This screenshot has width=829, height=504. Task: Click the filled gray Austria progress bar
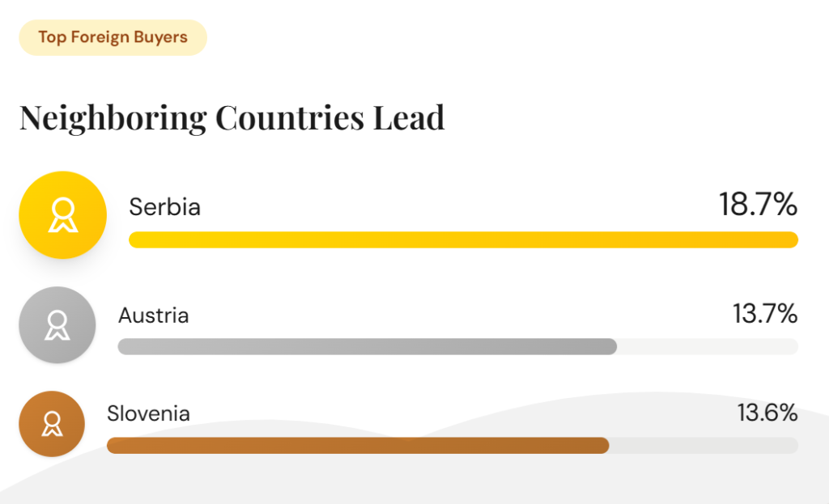click(367, 347)
